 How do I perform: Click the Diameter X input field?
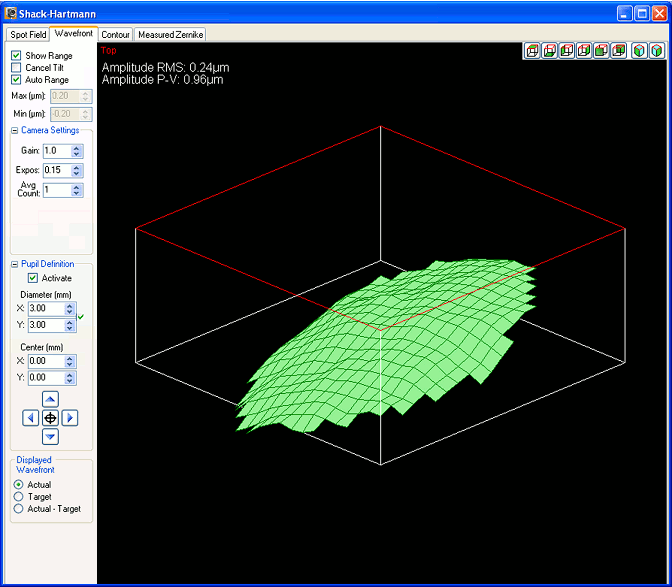point(46,310)
